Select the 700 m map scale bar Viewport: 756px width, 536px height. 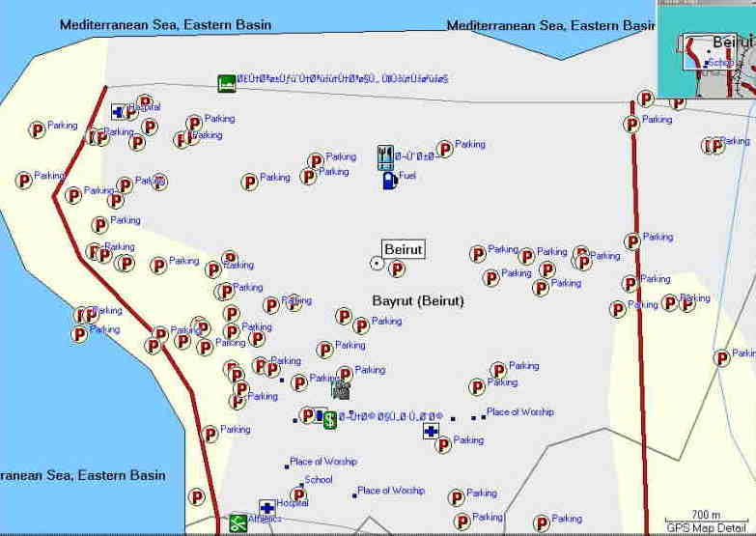[x=706, y=518]
